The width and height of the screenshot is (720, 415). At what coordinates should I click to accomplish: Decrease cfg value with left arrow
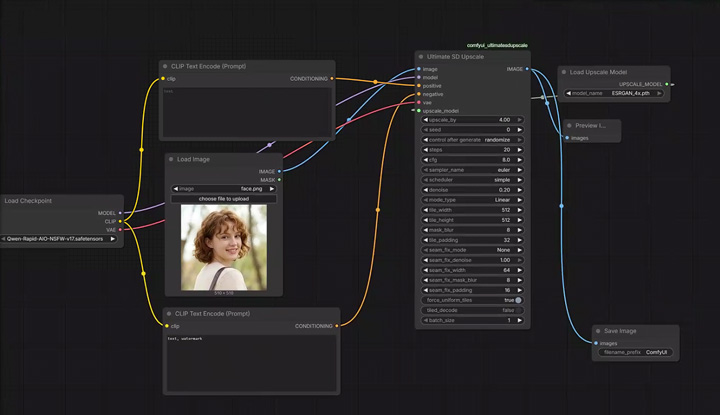coord(425,160)
